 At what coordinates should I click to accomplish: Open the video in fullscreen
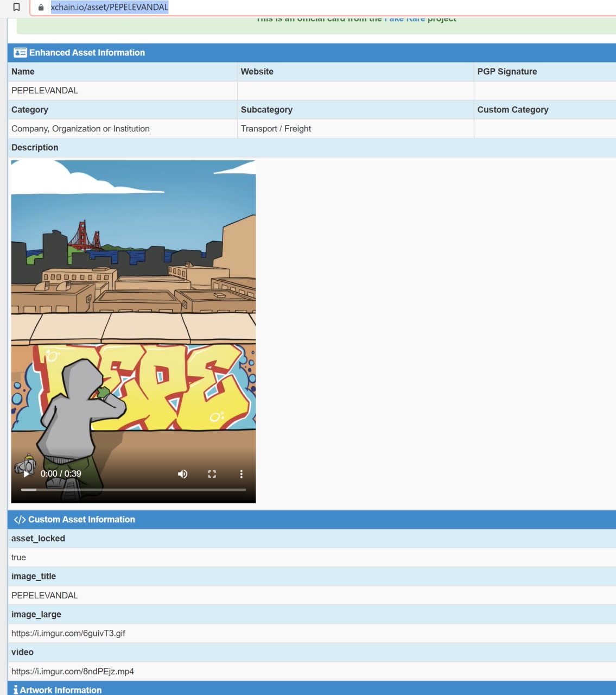[x=212, y=474]
